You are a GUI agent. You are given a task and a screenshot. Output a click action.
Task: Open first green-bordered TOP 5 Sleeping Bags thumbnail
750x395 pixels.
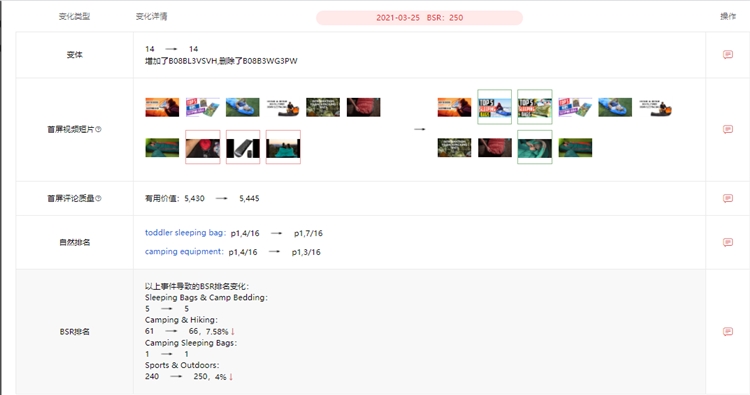(495, 107)
